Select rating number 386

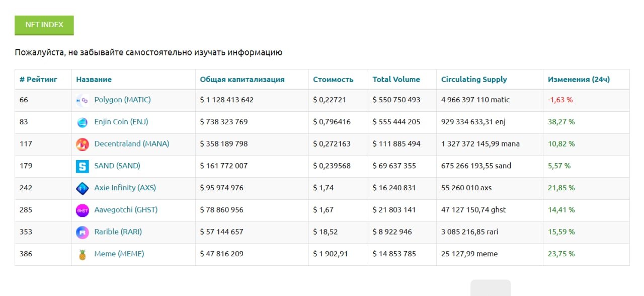tap(26, 254)
